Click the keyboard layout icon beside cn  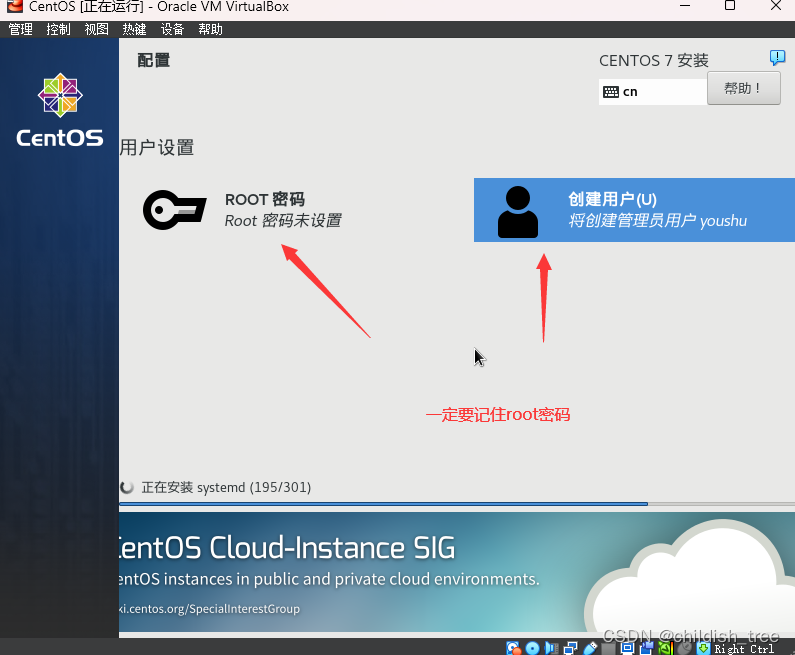point(610,92)
